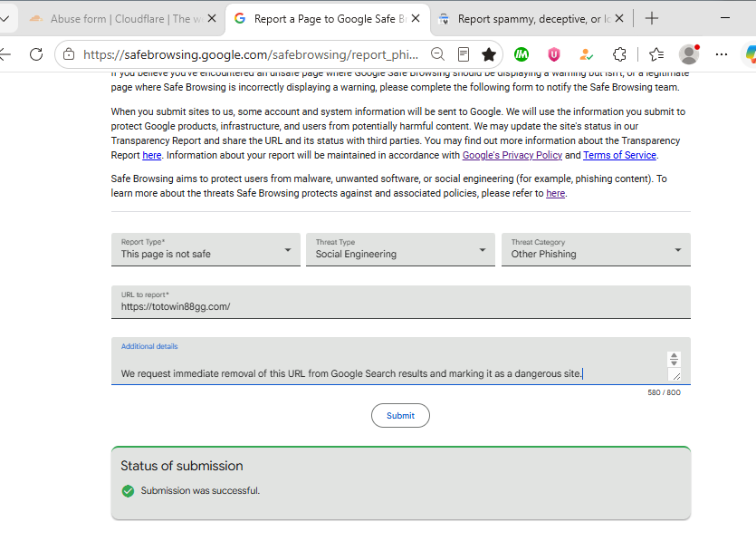
Task: Click the URL to report field
Action: pyautogui.click(x=401, y=302)
